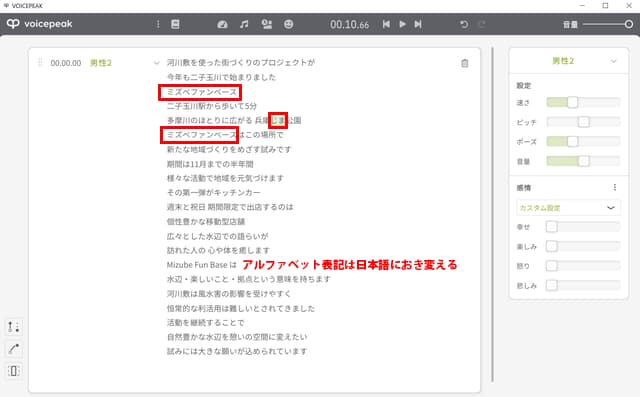Open the speed gauge icon in toolbar

coord(222,24)
